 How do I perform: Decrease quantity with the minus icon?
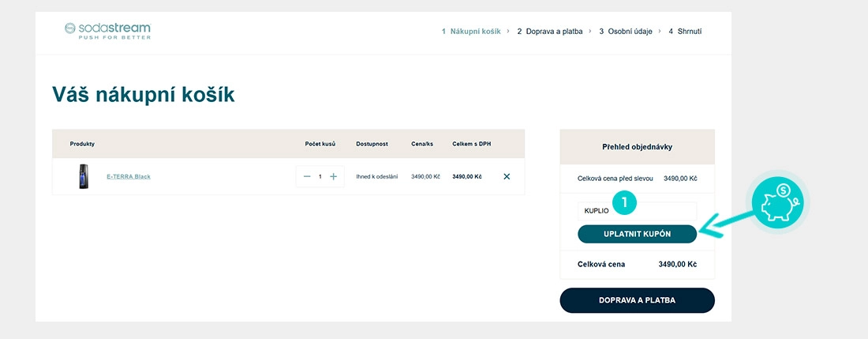coord(307,177)
